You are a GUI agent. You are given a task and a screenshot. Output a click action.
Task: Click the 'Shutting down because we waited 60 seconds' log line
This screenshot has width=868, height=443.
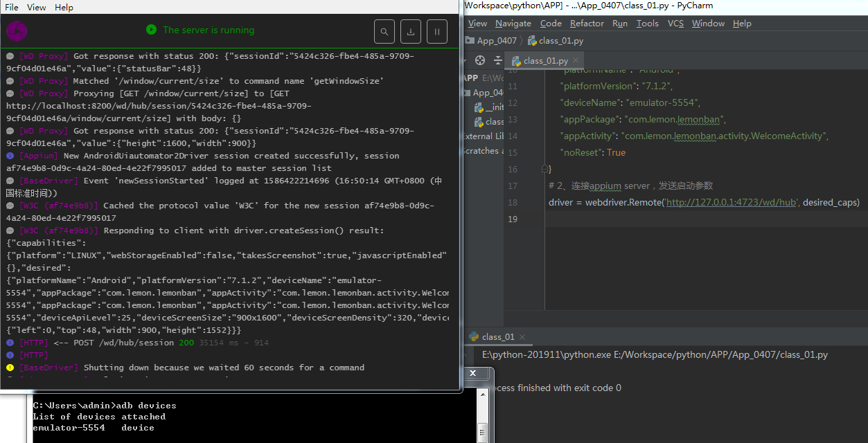point(185,368)
